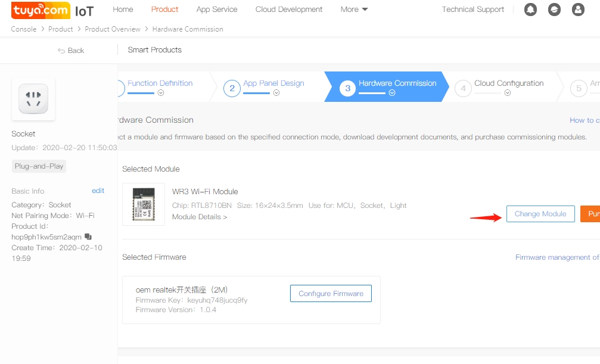The width and height of the screenshot is (600, 364).
Task: Expand the chevron under Function Definition step
Action: (x=160, y=93)
